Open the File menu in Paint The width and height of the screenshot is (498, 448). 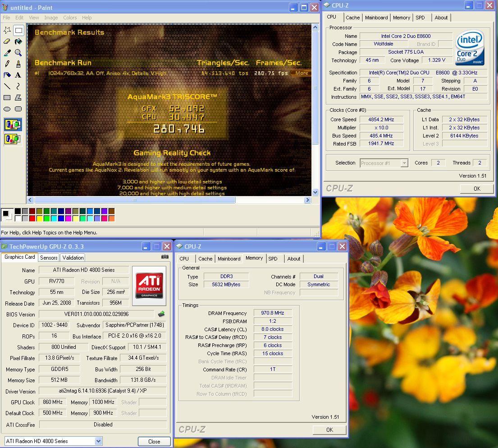click(6, 18)
